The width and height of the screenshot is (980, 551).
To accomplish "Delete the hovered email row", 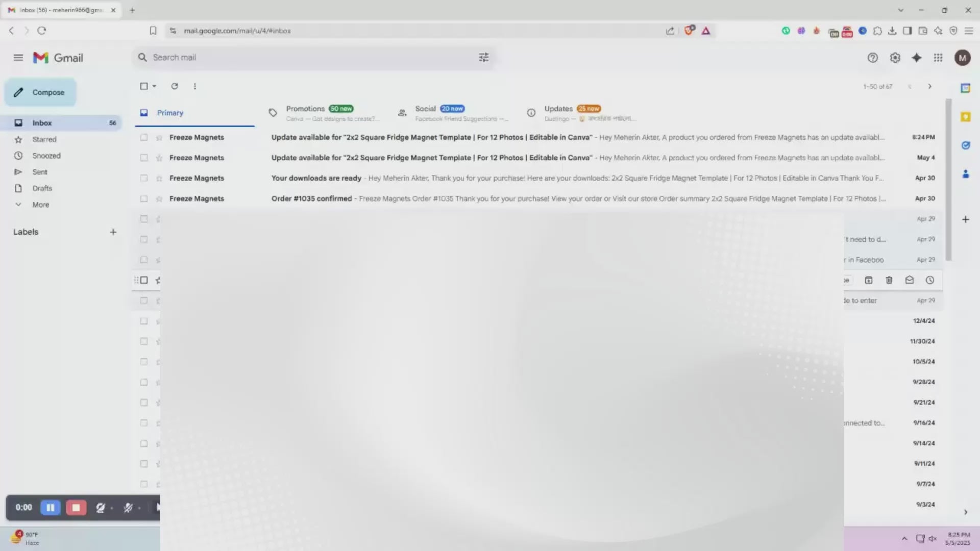I will (x=889, y=280).
